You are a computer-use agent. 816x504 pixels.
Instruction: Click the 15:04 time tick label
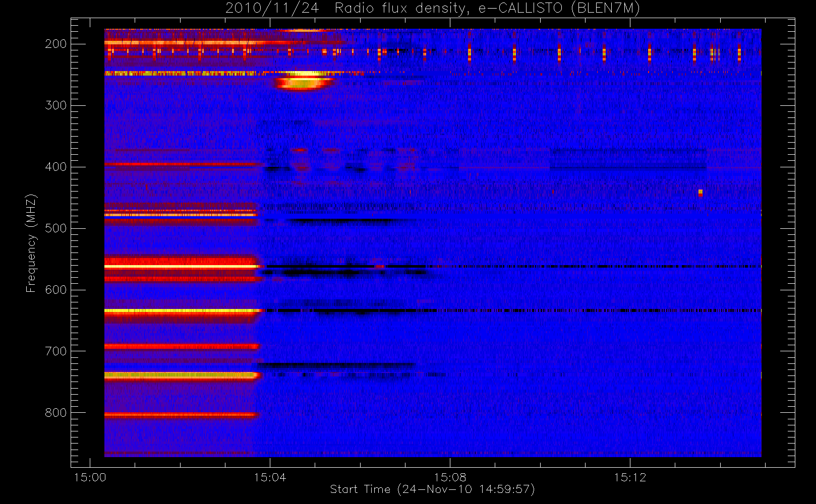click(x=270, y=477)
